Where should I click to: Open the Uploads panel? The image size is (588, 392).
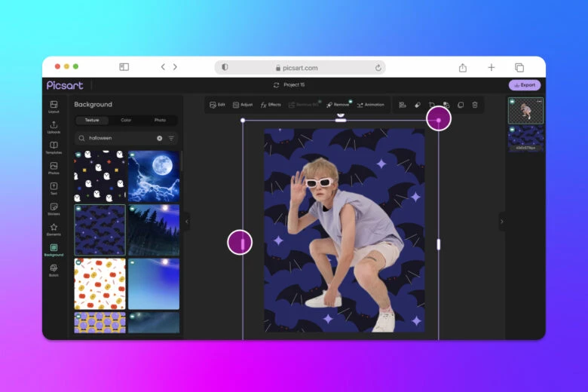tap(54, 127)
